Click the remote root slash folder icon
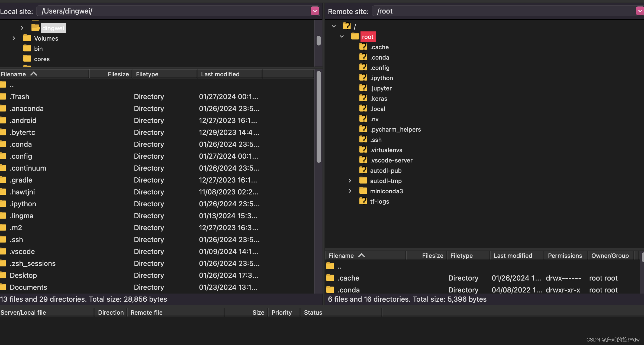 [x=347, y=26]
